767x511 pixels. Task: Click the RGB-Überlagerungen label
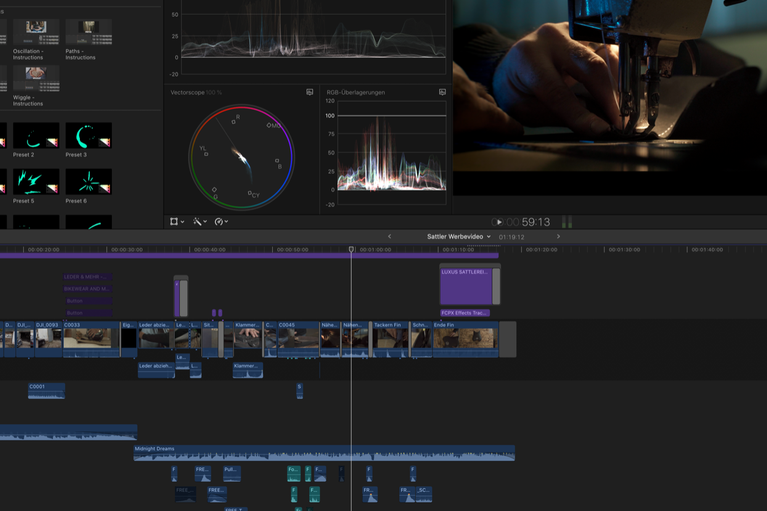[x=356, y=92]
